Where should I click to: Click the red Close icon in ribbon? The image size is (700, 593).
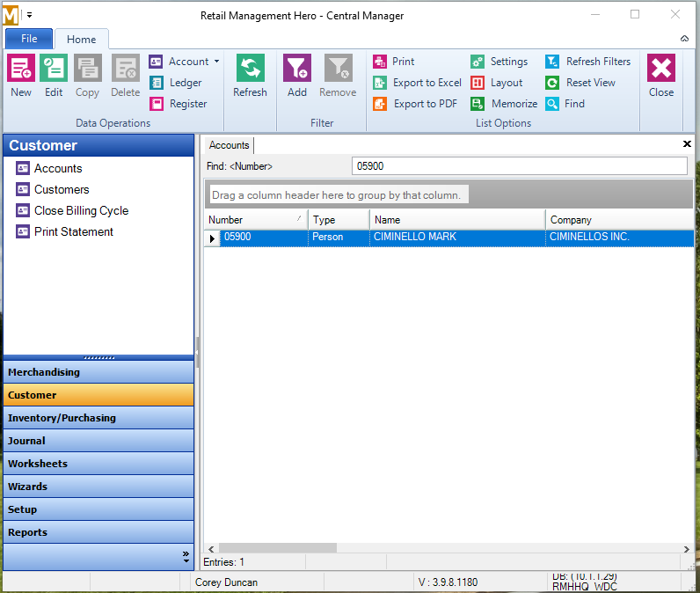661,68
